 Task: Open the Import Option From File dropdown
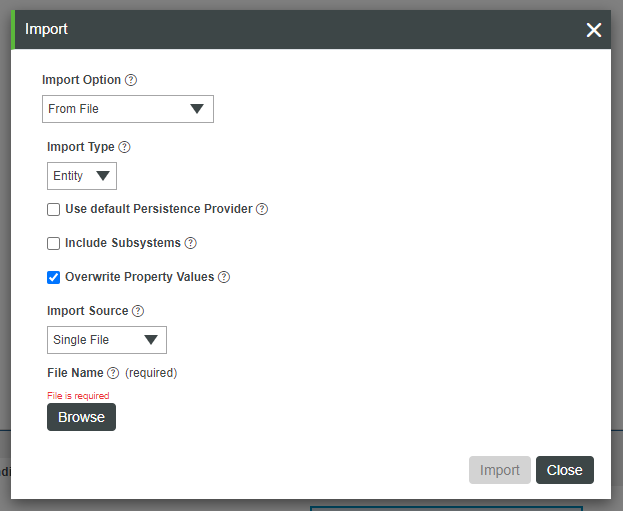[x=128, y=109]
